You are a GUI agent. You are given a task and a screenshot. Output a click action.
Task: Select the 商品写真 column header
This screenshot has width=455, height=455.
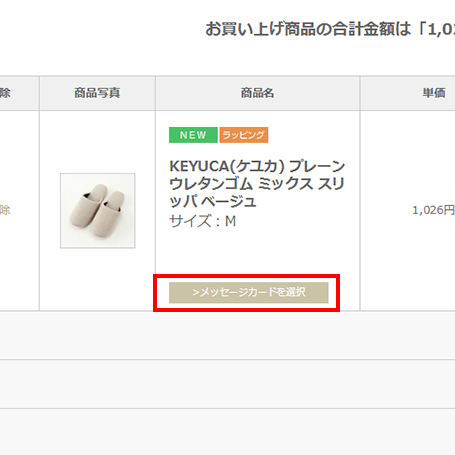tap(97, 93)
